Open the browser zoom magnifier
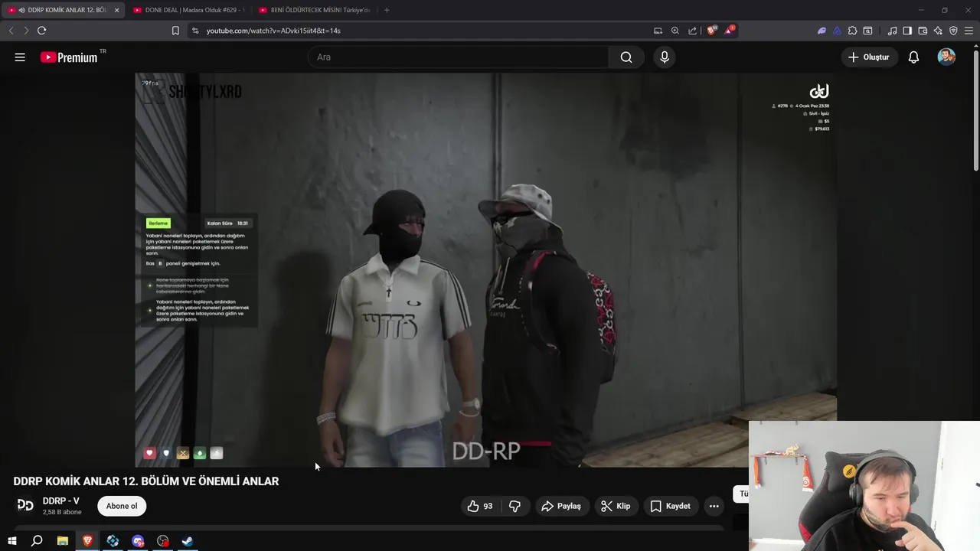This screenshot has width=980, height=551. 675,31
